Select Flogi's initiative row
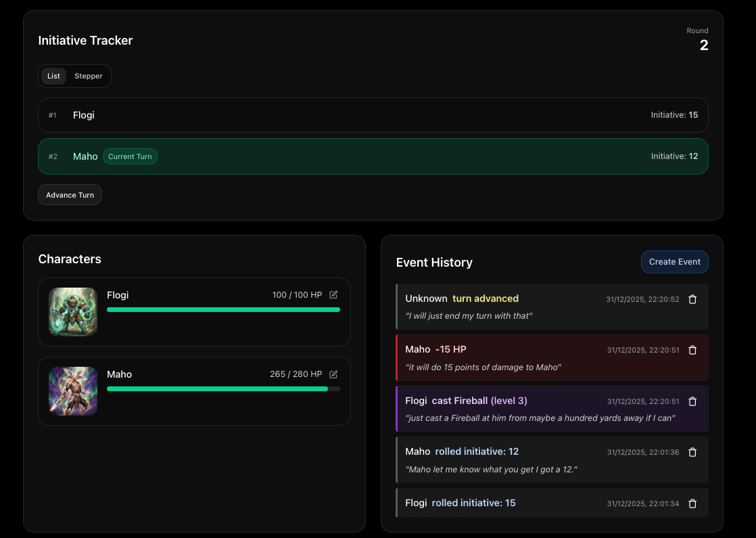Image resolution: width=756 pixels, height=538 pixels. coord(373,115)
